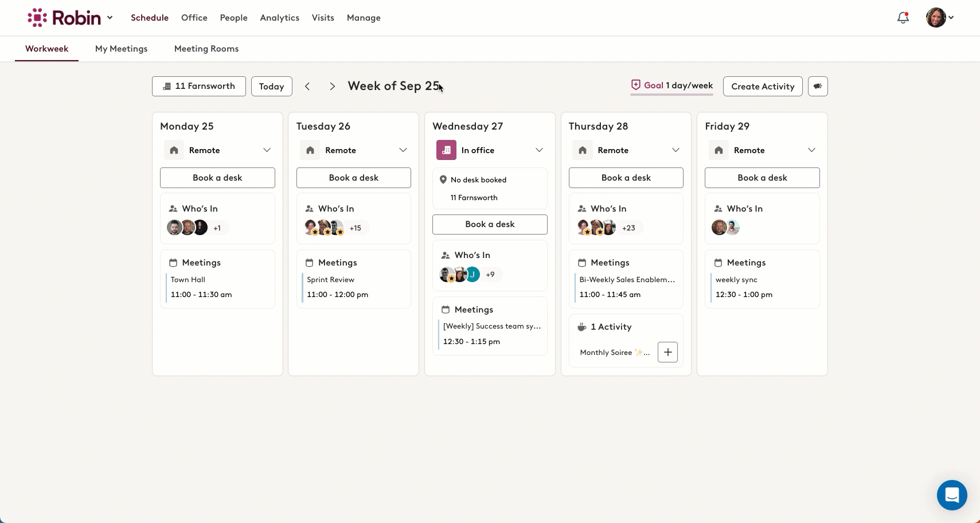Book a desk for Thursday 28
The width and height of the screenshot is (980, 523).
[626, 178]
